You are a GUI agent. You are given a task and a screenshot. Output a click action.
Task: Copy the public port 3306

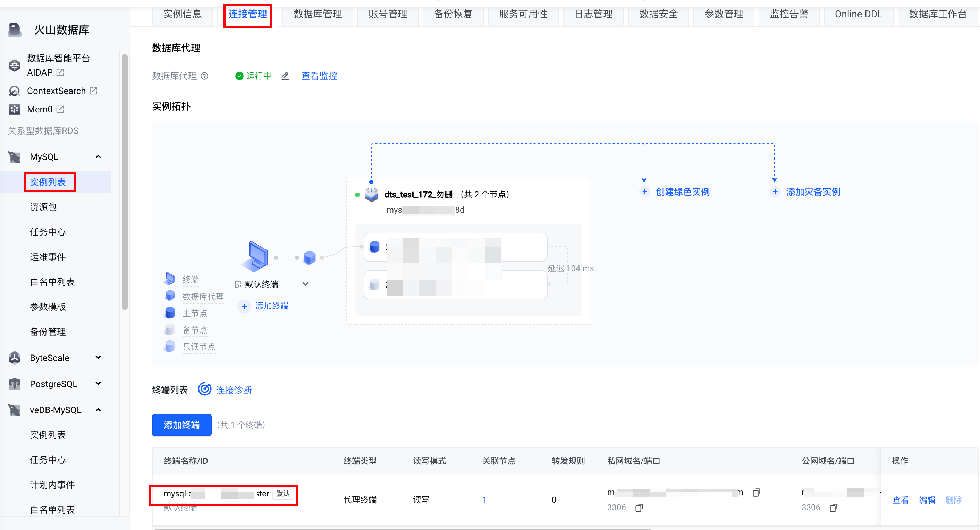click(x=833, y=507)
